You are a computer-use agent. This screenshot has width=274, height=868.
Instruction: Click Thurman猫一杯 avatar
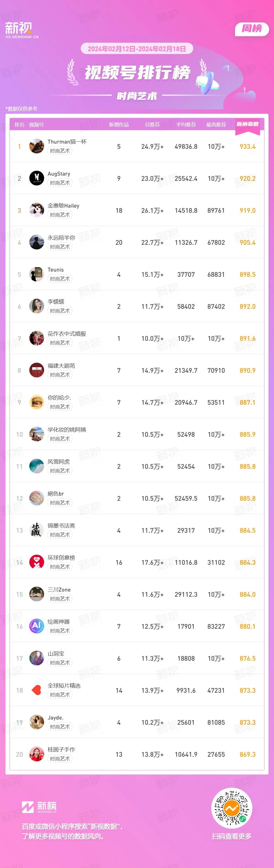tap(36, 146)
